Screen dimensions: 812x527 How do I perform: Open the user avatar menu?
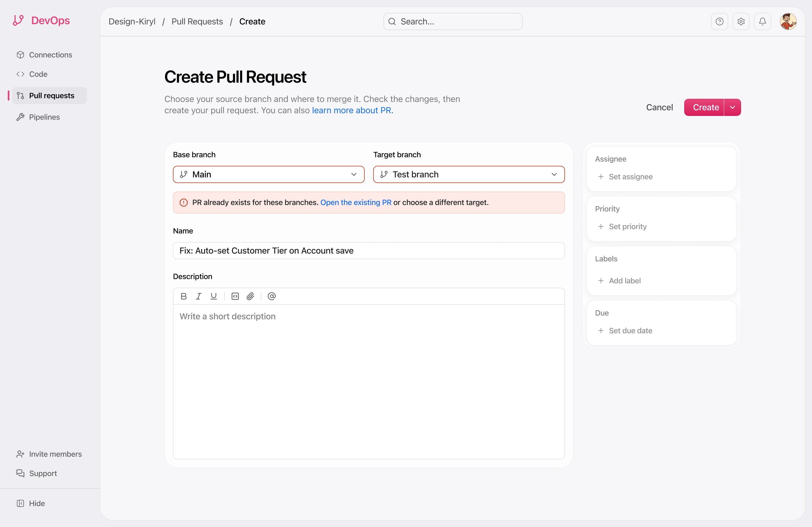coord(788,21)
